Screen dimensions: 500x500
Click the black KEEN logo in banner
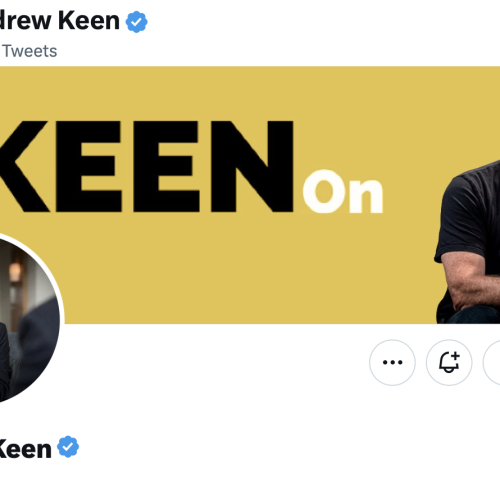pos(147,167)
